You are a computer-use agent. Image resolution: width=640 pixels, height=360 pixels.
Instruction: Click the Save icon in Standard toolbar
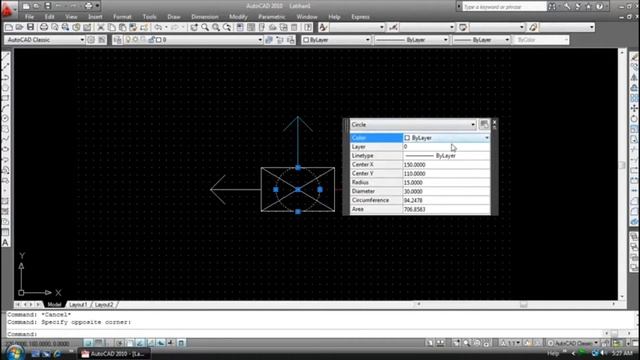pyautogui.click(x=31, y=27)
